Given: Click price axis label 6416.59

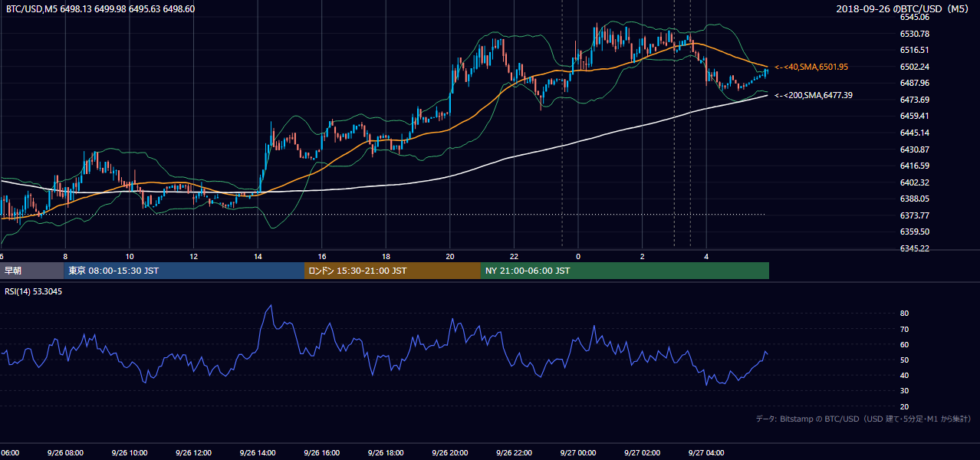Looking at the screenshot, I should (x=915, y=166).
